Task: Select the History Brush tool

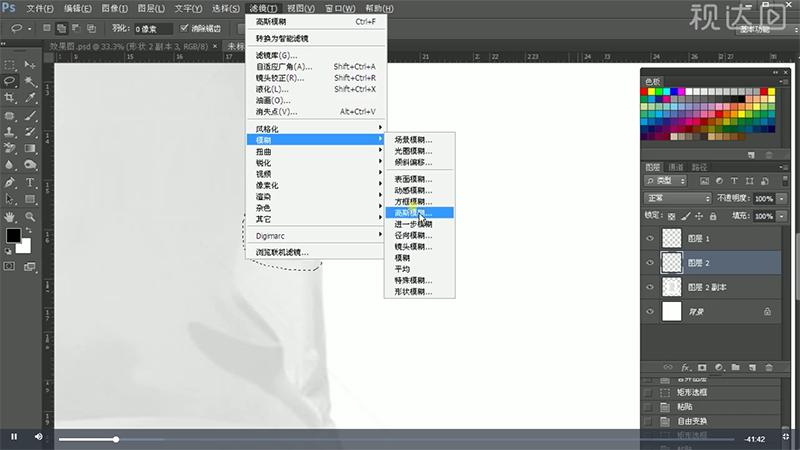Action: pos(30,132)
